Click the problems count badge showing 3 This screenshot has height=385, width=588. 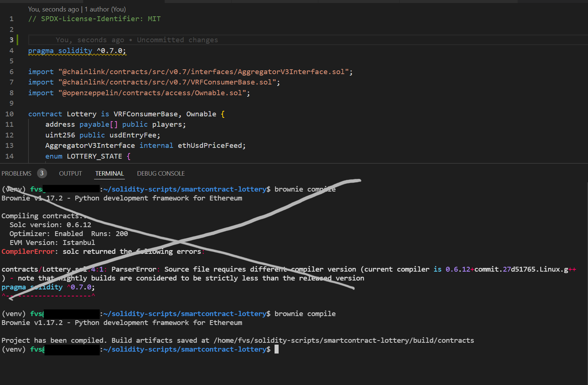pyautogui.click(x=42, y=173)
